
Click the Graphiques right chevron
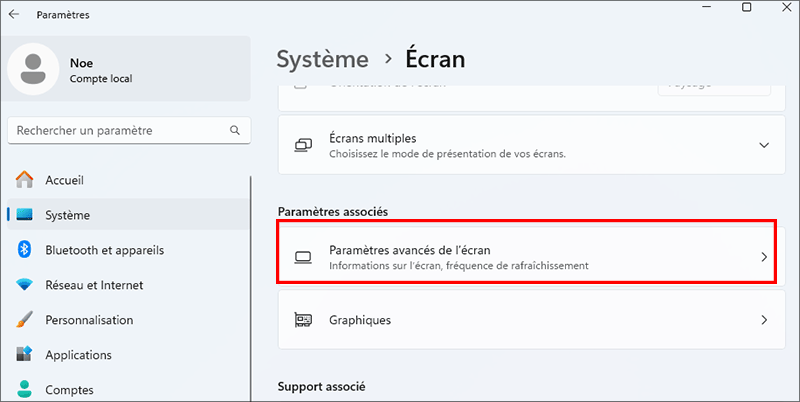click(764, 321)
